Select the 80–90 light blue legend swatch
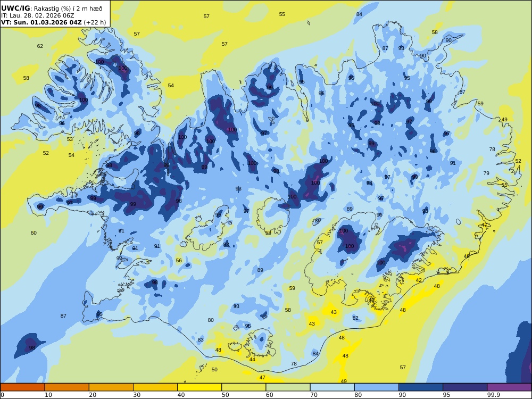Image resolution: width=532 pixels, height=399 pixels. pos(377,387)
